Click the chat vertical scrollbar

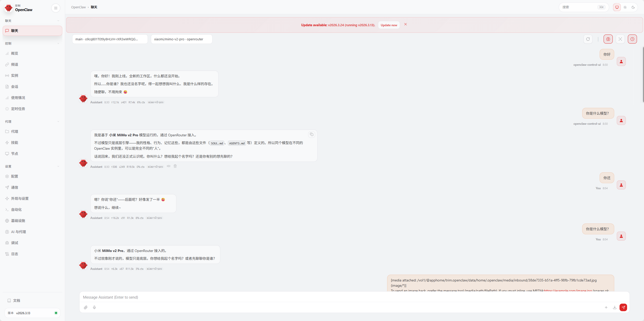643,74
